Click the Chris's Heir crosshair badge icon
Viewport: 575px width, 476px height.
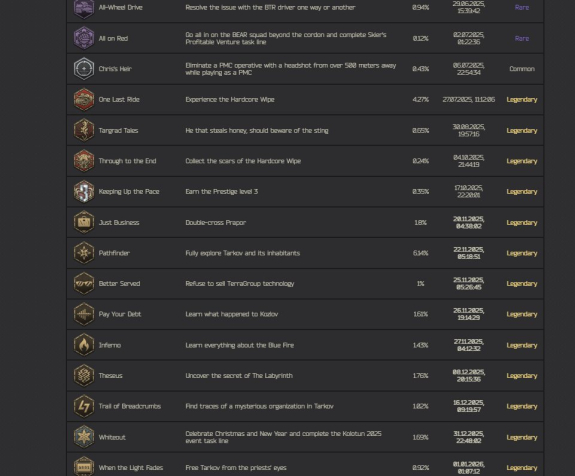tap(84, 69)
